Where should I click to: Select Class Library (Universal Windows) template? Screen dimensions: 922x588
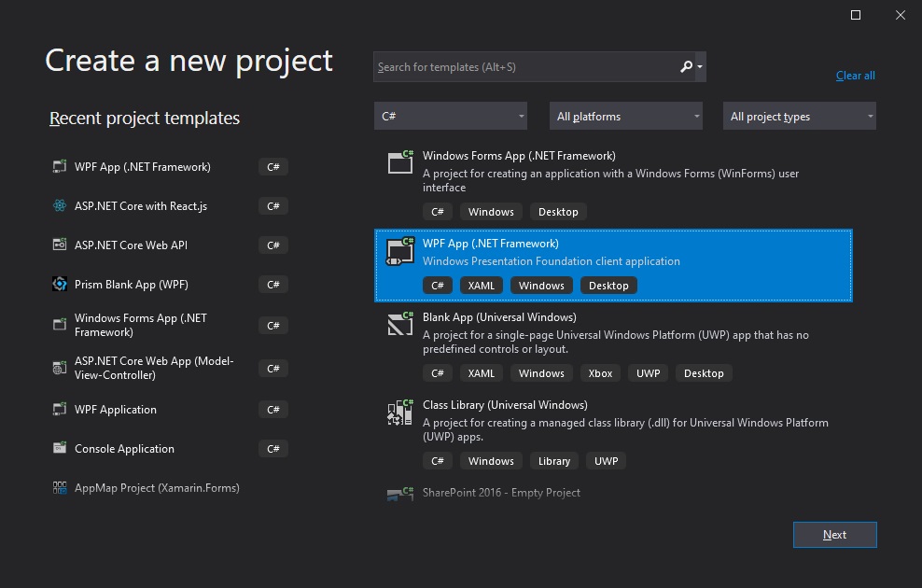(613, 435)
